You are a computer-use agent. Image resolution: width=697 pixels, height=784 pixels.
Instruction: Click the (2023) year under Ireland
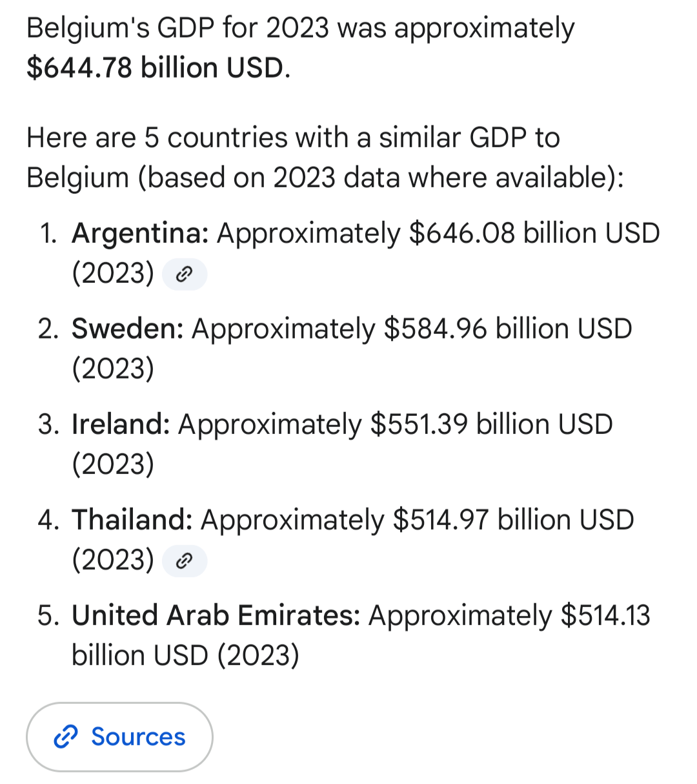tap(113, 464)
